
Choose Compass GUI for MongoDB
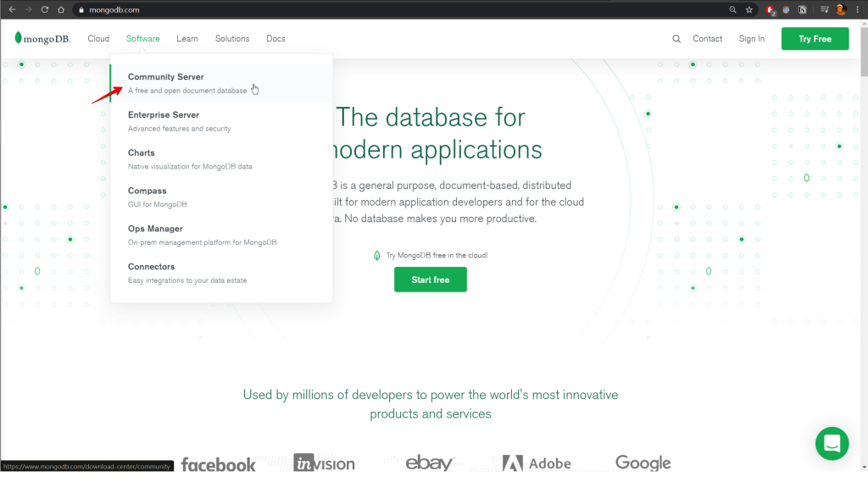pyautogui.click(x=221, y=197)
